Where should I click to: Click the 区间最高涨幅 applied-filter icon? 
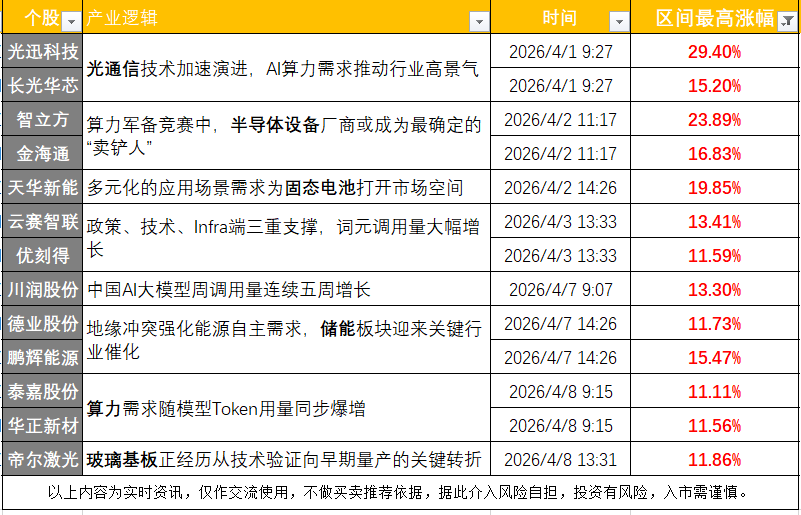tap(786, 21)
